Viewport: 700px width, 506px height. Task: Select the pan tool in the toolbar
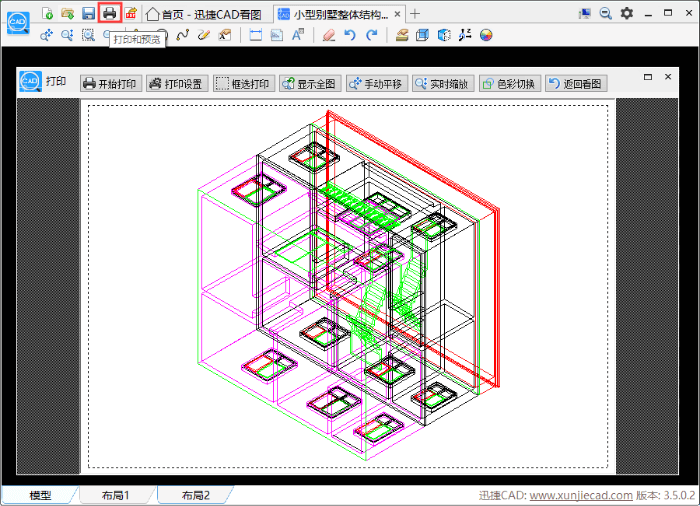click(x=46, y=35)
